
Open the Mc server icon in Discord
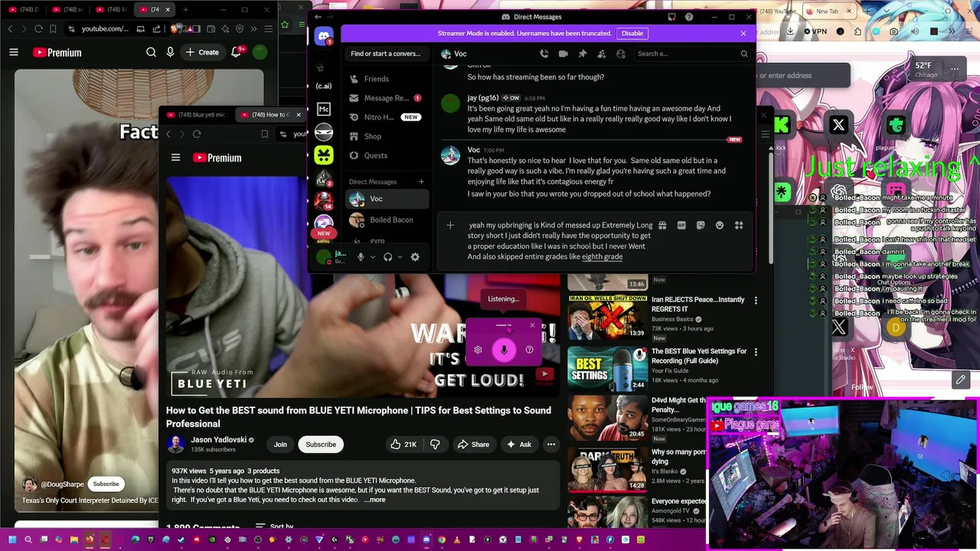click(324, 109)
